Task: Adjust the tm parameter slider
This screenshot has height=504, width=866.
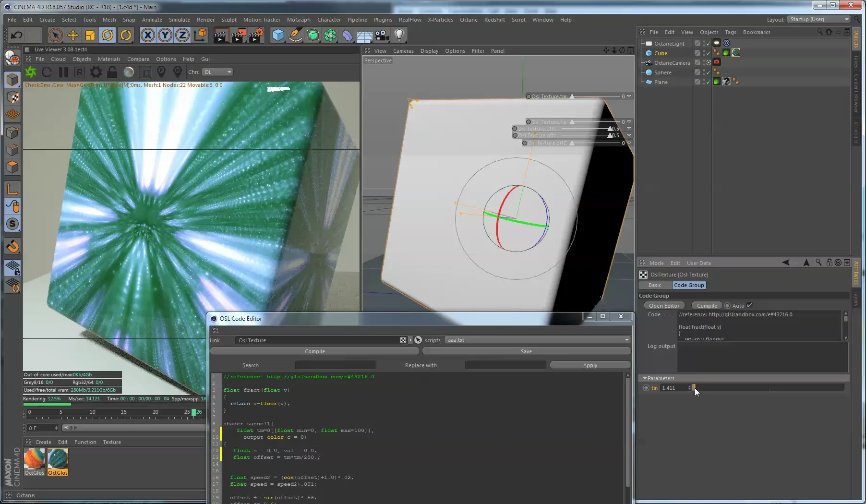Action: (768, 387)
